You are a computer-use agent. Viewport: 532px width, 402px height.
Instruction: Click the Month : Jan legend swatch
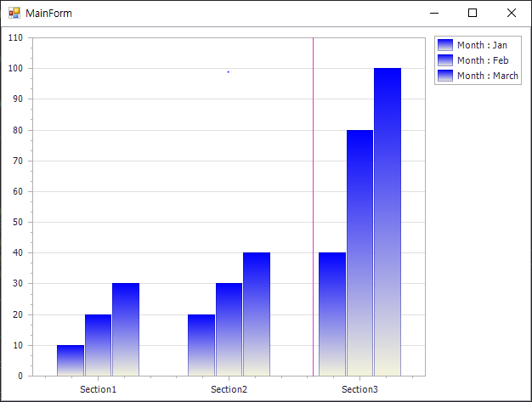tap(445, 45)
